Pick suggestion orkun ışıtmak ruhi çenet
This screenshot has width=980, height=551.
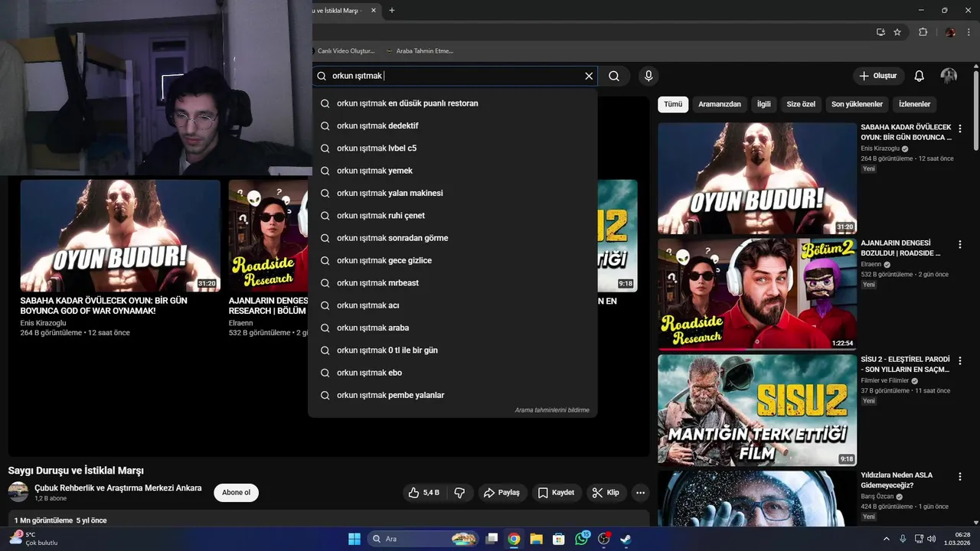(452, 216)
